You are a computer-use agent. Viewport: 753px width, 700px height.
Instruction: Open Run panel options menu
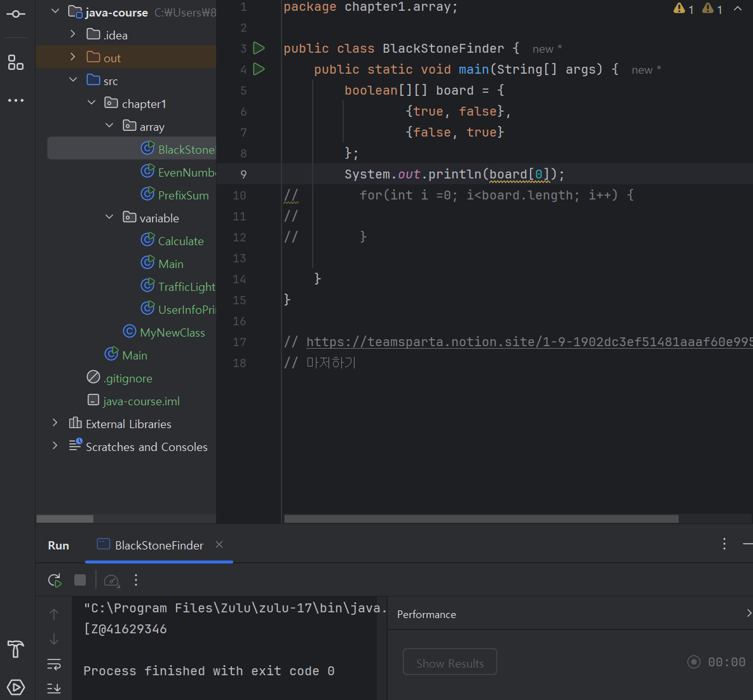click(724, 544)
